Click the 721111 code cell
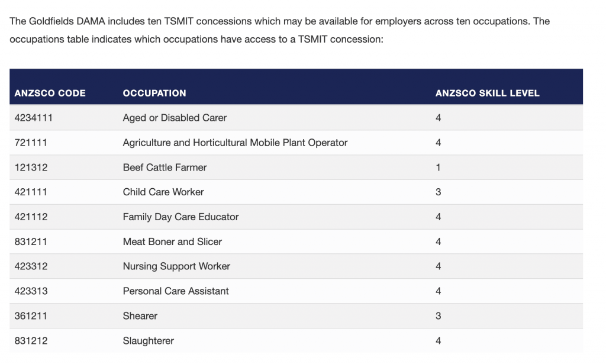This screenshot has height=364, width=606. (31, 143)
